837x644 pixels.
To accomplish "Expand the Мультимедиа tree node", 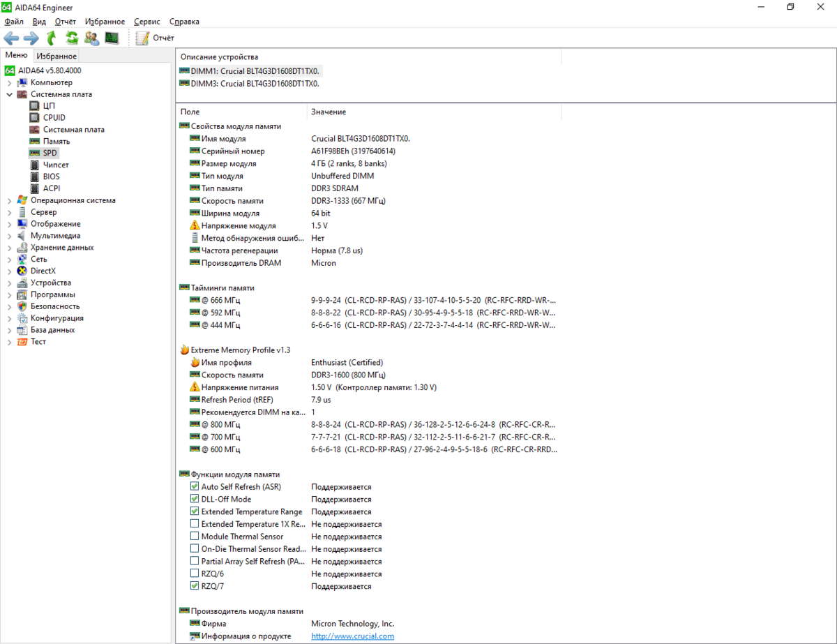I will pyautogui.click(x=9, y=236).
